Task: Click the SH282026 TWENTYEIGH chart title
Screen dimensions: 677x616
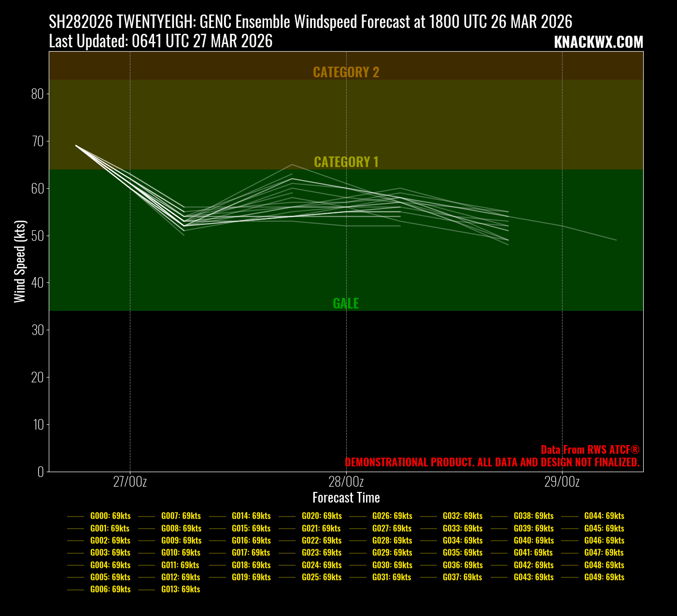Action: pos(310,22)
